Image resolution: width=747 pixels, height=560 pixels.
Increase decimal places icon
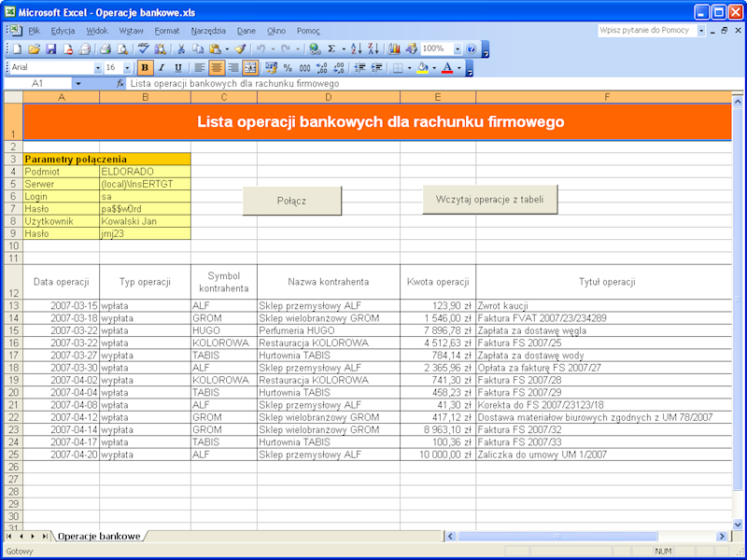click(x=321, y=68)
